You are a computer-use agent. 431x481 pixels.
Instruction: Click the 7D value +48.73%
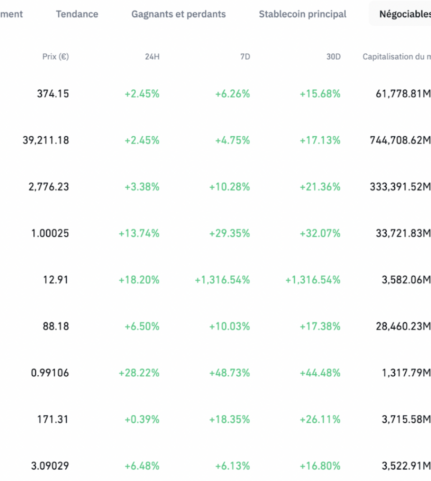point(230,373)
